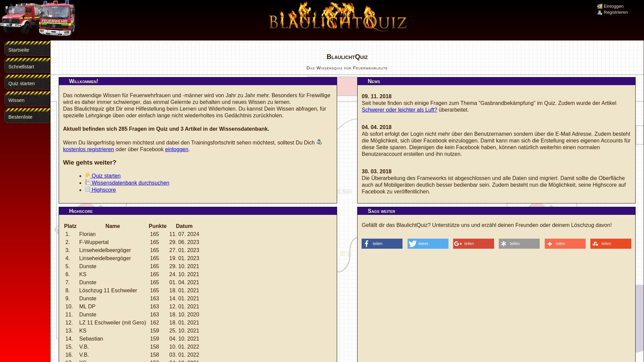Viewport: 644px width, 362px height.
Task: Open article Schwerer oder leichter als Luft?
Action: click(x=399, y=110)
